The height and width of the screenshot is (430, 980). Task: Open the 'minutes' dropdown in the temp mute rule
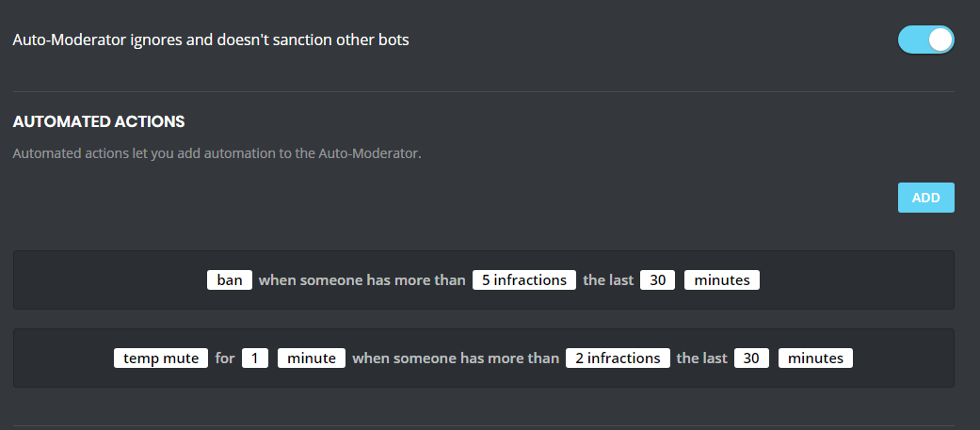click(x=815, y=358)
